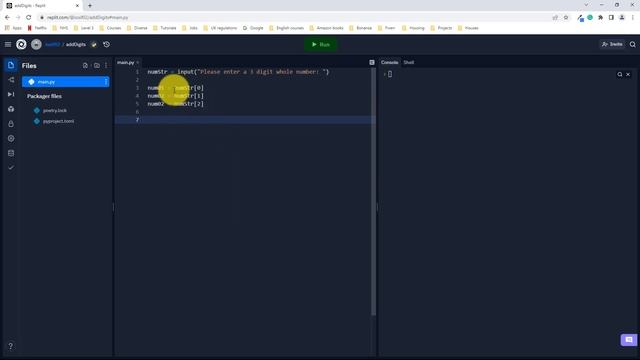
Task: Click the Packager files heading
Action: (44, 96)
